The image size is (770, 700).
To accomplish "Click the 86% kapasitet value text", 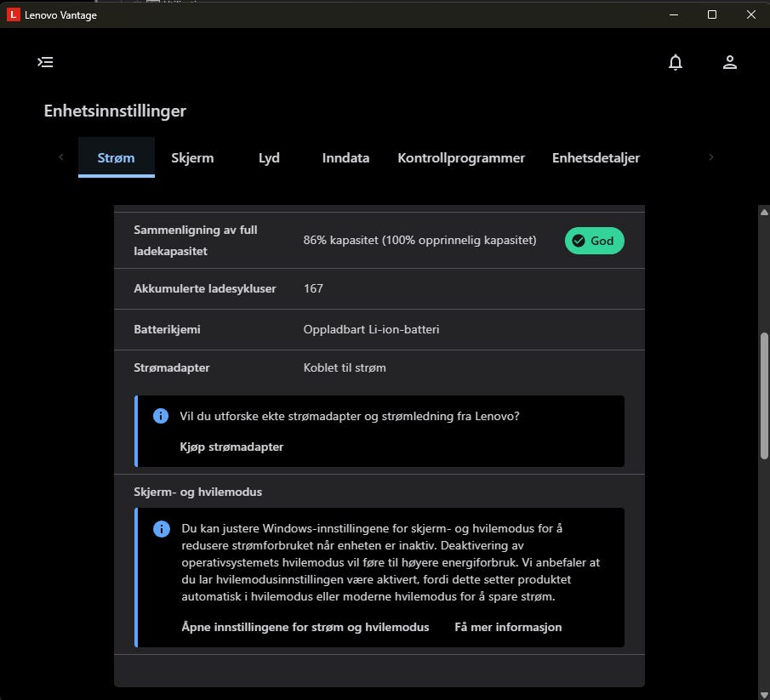I will coord(419,240).
